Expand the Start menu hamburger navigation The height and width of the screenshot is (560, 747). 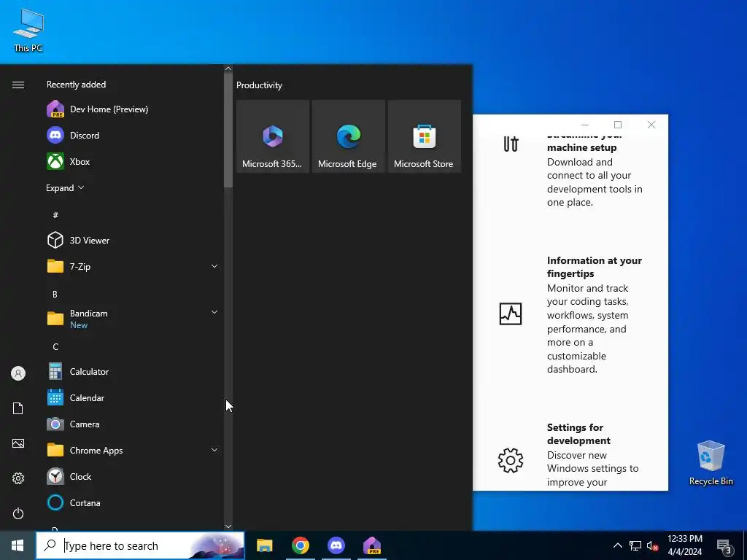pyautogui.click(x=18, y=85)
